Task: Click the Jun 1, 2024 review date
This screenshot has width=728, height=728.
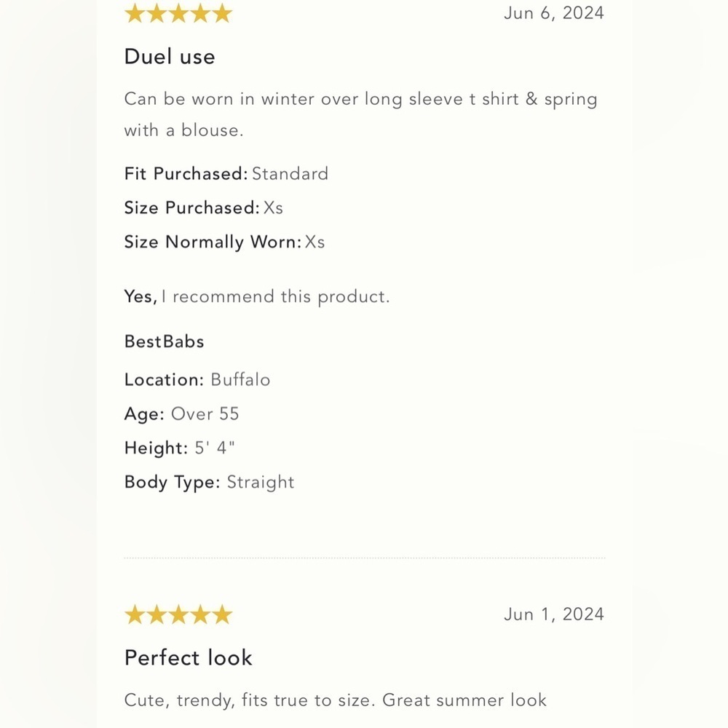Action: (554, 614)
